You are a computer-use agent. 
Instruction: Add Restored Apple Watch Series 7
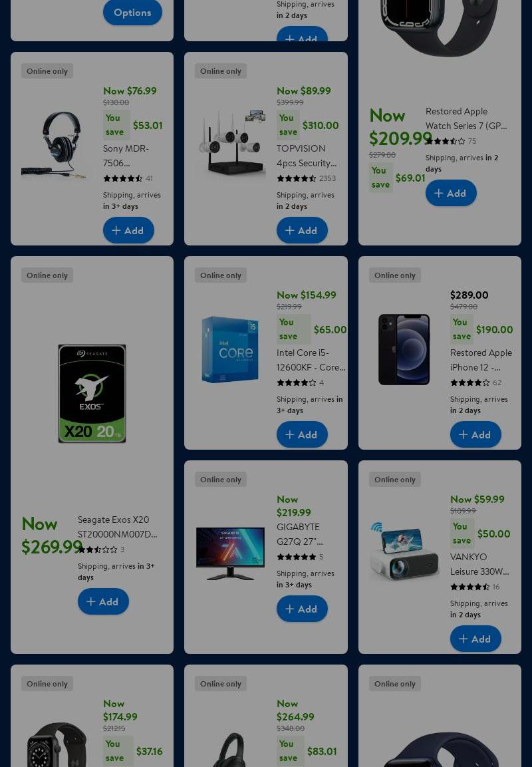[451, 193]
